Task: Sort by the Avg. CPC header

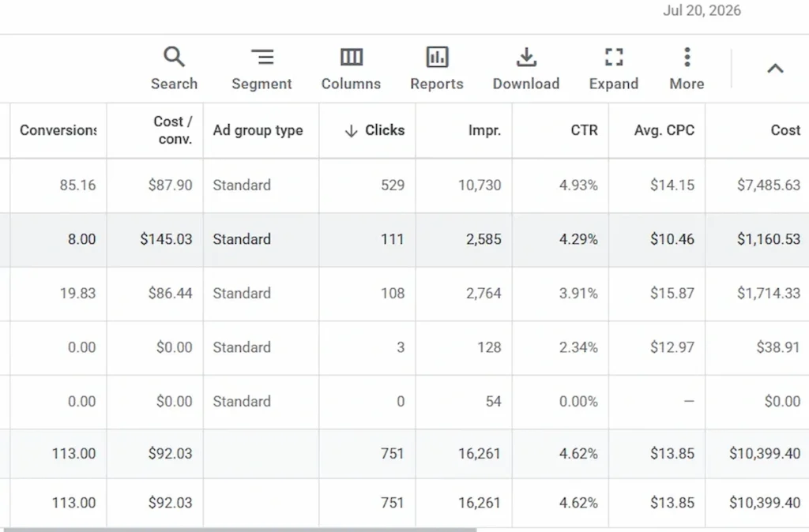Action: (x=664, y=130)
